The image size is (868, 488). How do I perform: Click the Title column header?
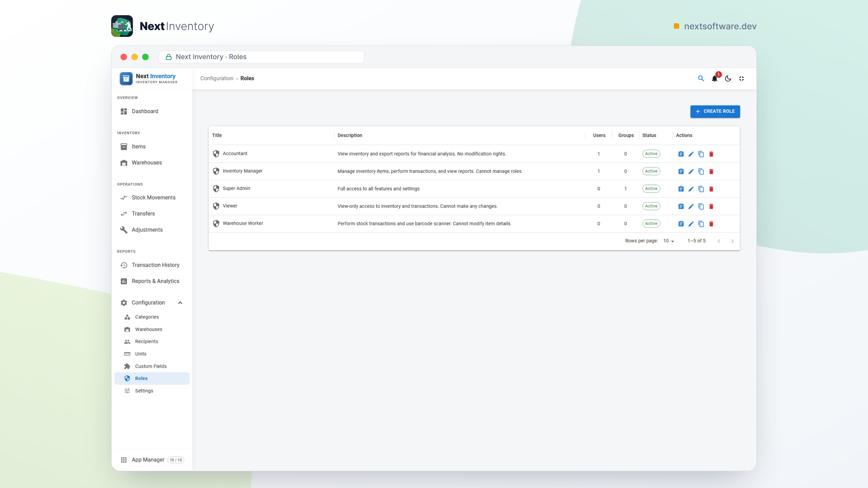217,135
